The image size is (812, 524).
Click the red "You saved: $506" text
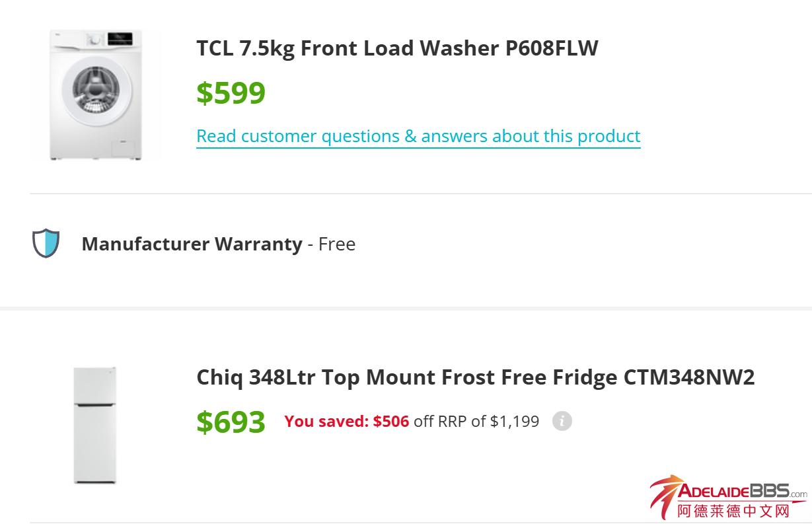click(x=346, y=421)
